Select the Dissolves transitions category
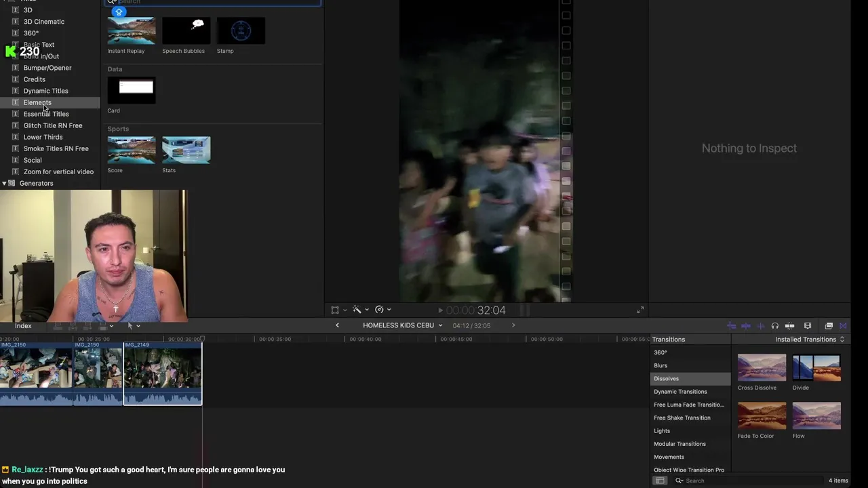This screenshot has width=868, height=488. coord(690,379)
